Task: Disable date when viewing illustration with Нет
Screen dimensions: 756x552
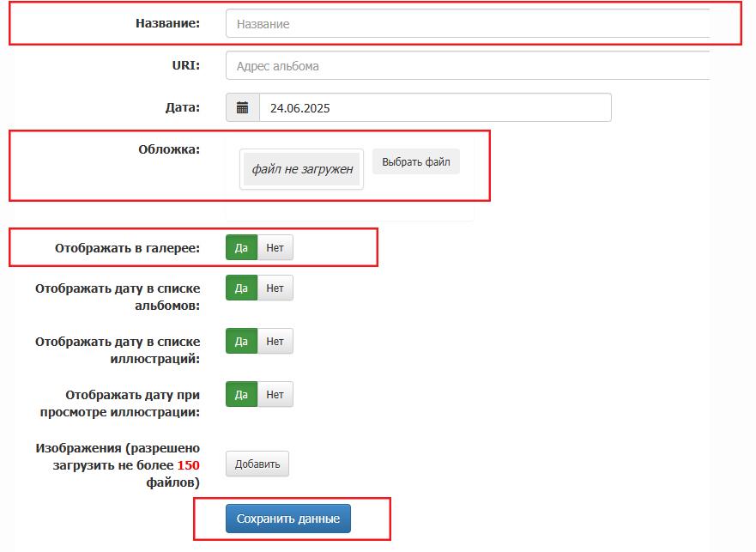Action: 275,395
